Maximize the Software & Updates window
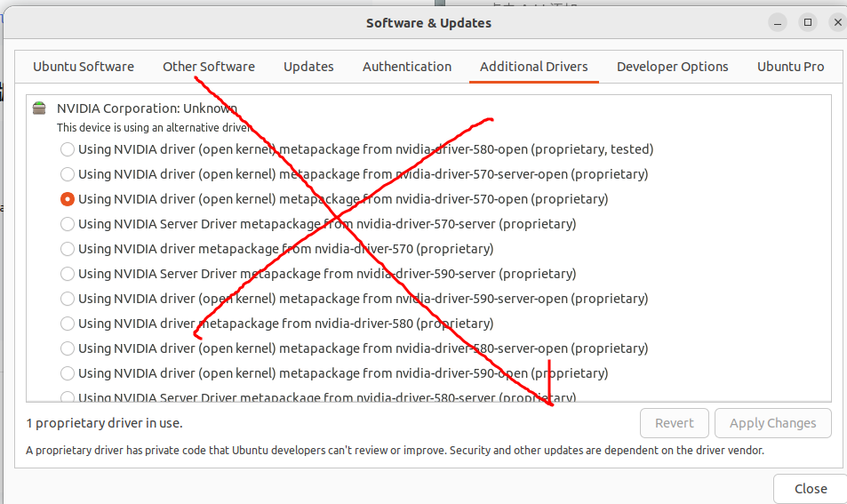This screenshot has width=847, height=504. [808, 23]
